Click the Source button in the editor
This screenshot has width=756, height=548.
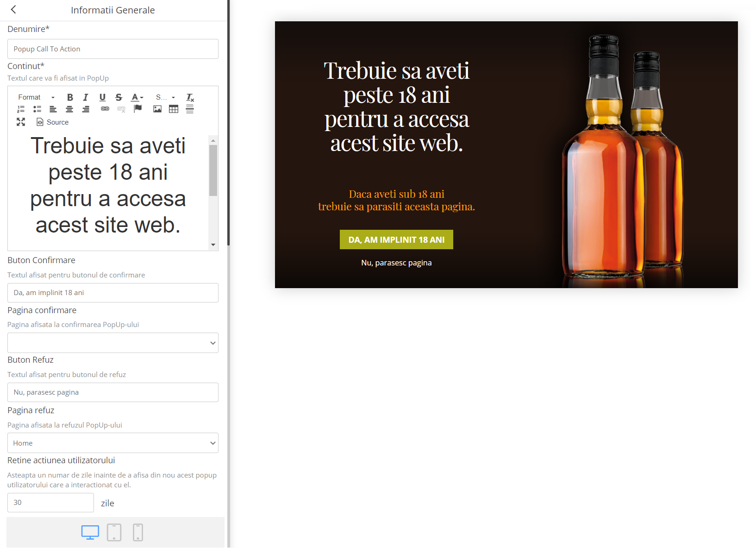point(53,122)
